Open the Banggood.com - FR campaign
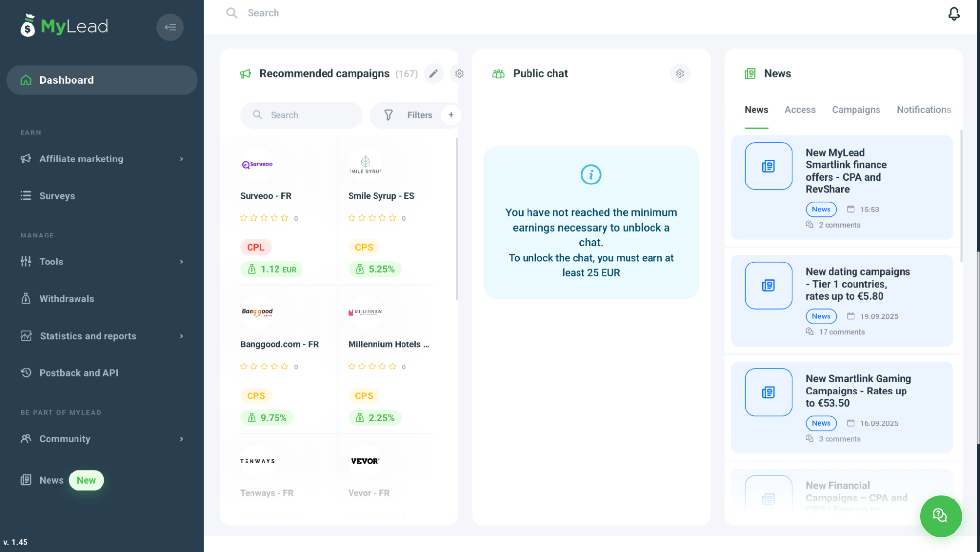This screenshot has height=552, width=980. [279, 344]
